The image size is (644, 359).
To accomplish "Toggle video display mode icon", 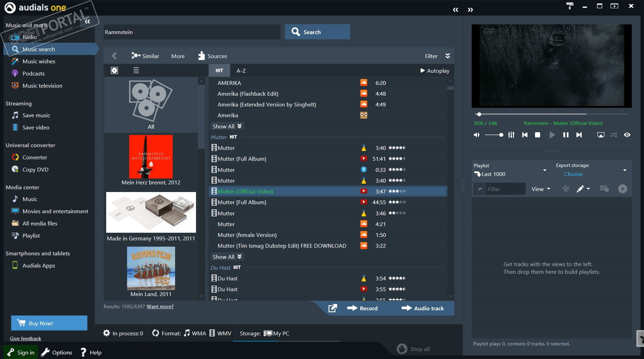I will pyautogui.click(x=601, y=135).
